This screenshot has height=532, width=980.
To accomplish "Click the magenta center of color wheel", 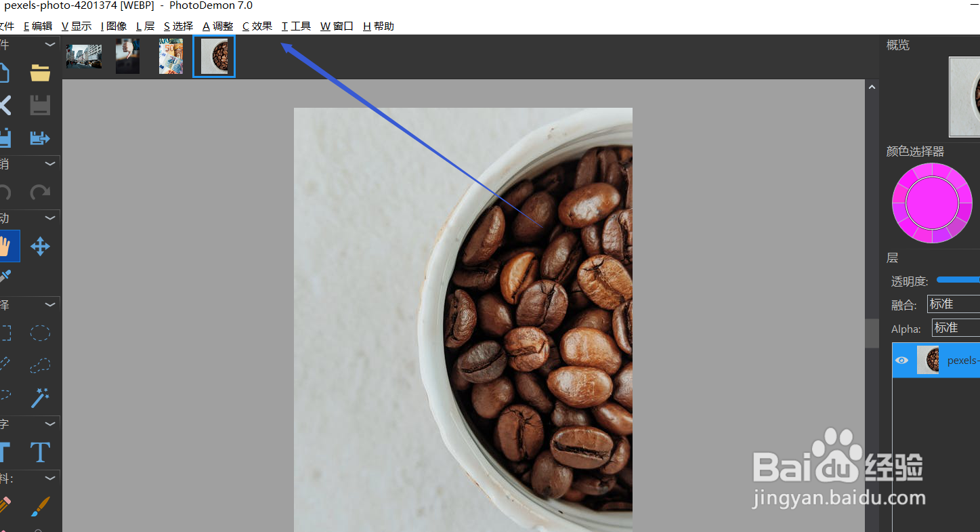I will coord(932,203).
